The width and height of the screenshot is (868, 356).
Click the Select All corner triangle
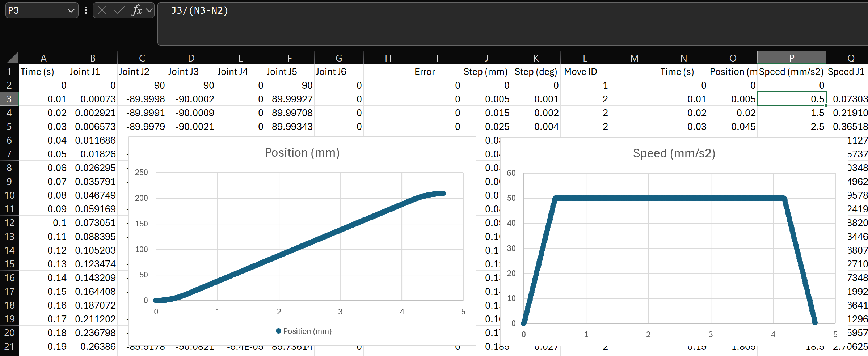click(13, 58)
